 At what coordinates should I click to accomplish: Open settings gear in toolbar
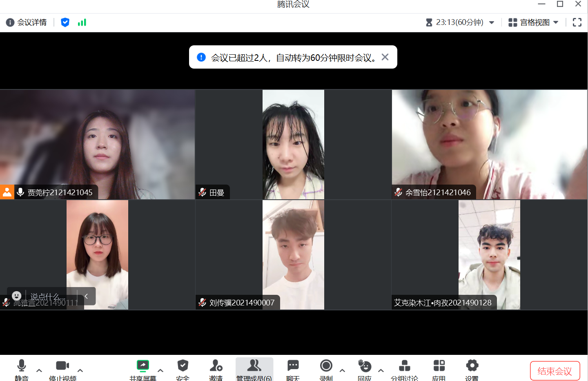(472, 366)
